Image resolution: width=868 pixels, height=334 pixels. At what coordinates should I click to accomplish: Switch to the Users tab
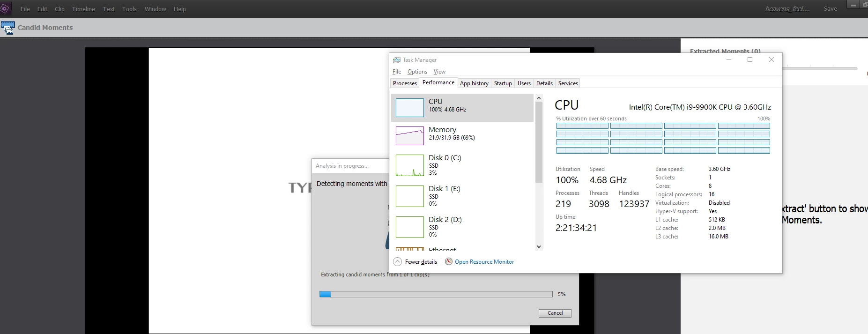(x=524, y=83)
